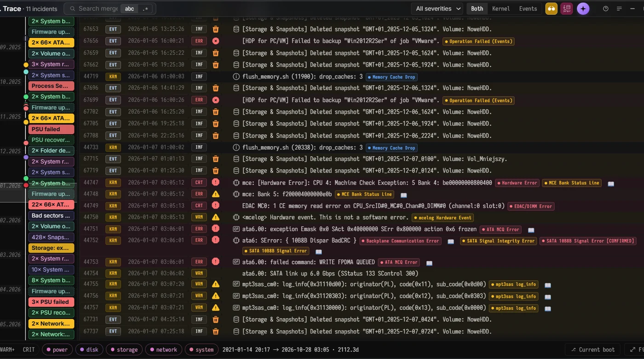The height and width of the screenshot is (359, 644).
Task: Click the book icon after the Backplane Communication Error tag
Action: coord(451,242)
